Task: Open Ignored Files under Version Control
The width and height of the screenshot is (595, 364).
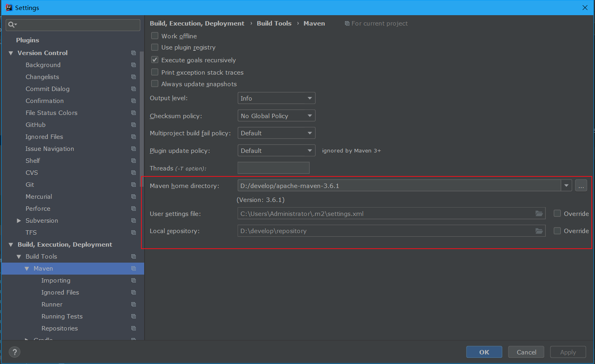Action: [x=44, y=137]
